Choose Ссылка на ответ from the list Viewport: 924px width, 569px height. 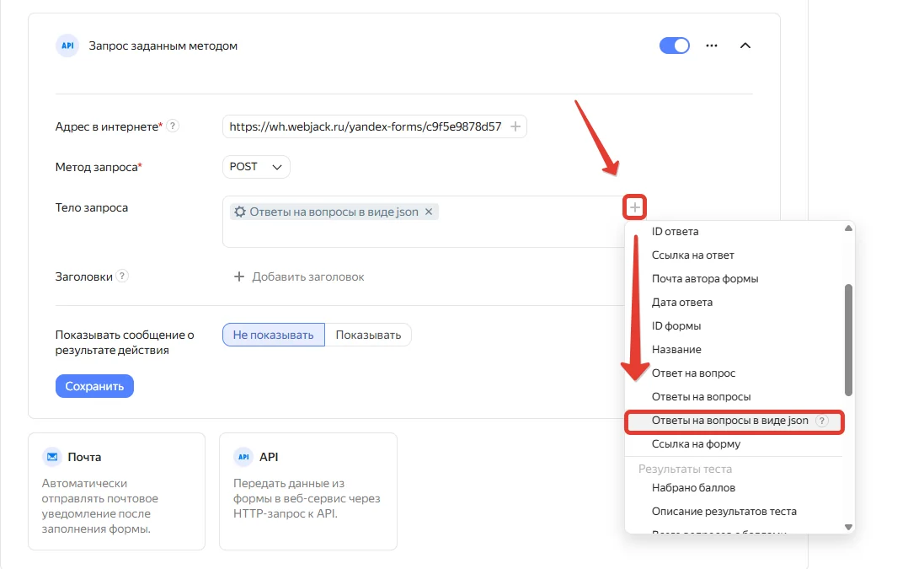(692, 255)
